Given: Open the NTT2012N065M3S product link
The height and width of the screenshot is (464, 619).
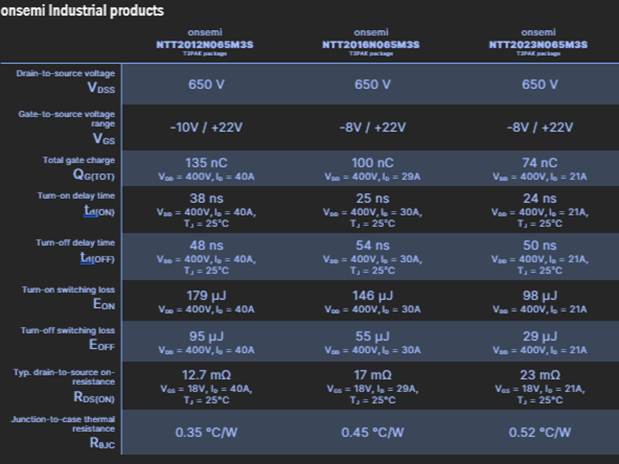Looking at the screenshot, I should [206, 45].
